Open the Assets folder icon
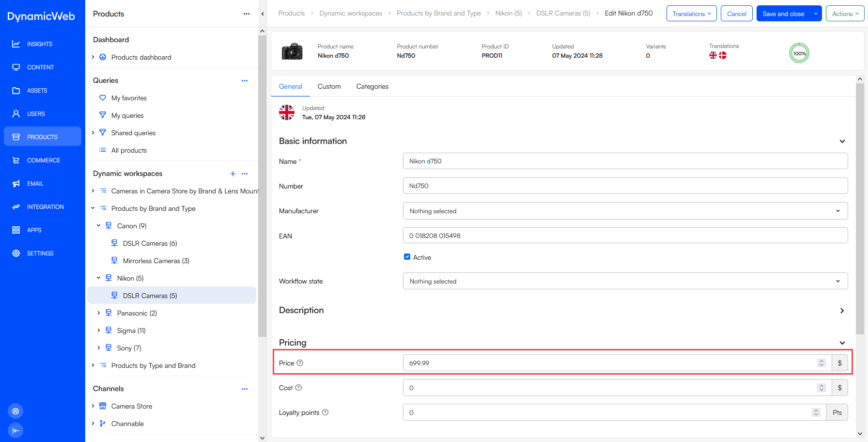This screenshot has width=868, height=442. (16, 91)
